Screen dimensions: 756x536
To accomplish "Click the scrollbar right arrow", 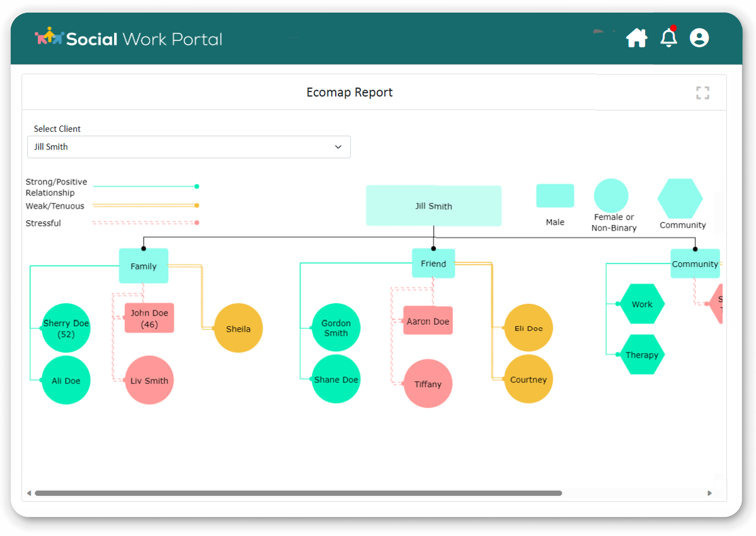I will click(x=710, y=493).
